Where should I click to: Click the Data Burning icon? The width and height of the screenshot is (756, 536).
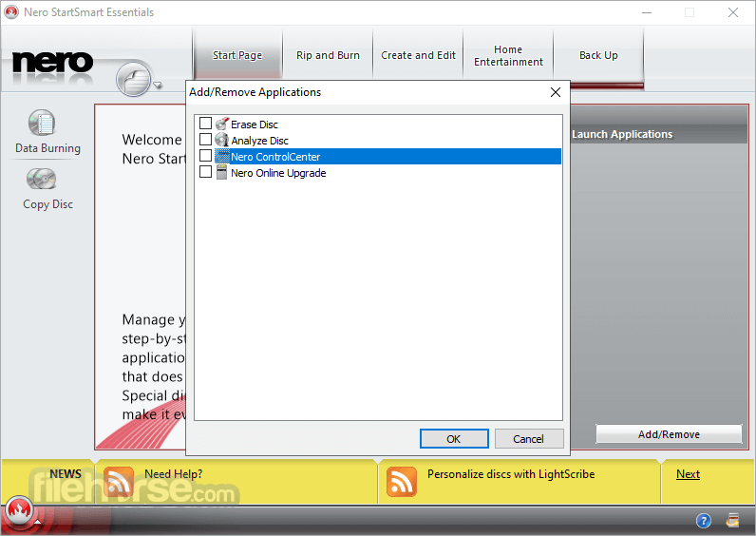(x=42, y=123)
